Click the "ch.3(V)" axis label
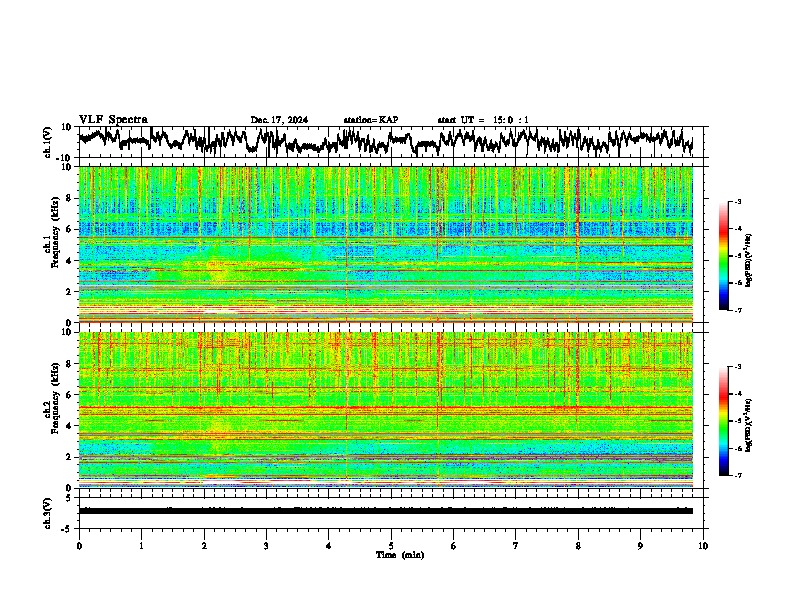Image resolution: width=792 pixels, height=612 pixels. tap(48, 513)
